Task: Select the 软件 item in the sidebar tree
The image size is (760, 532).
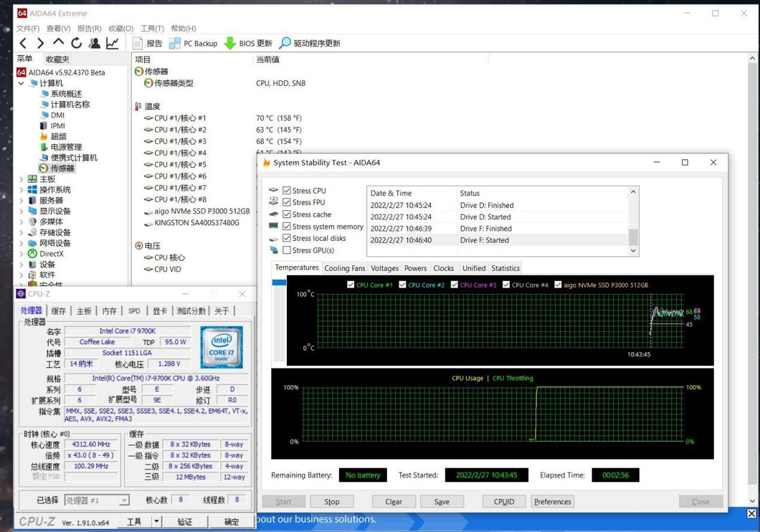Action: 47,275
